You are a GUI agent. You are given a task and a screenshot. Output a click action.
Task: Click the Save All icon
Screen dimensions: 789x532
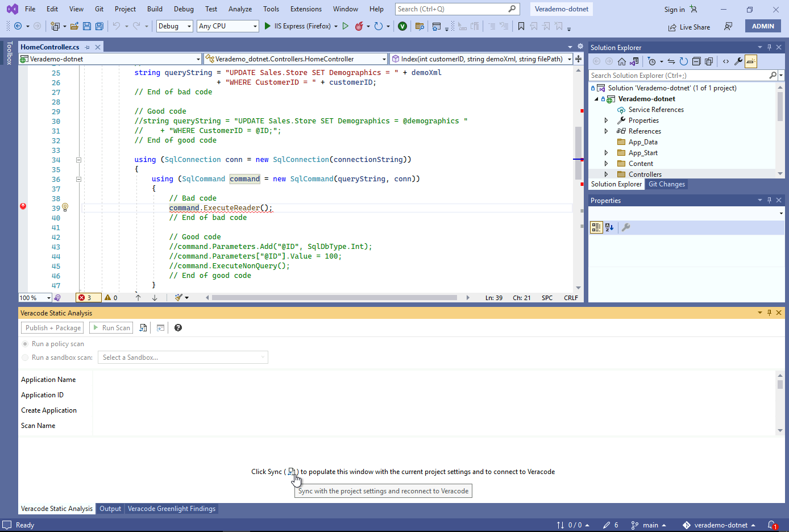99,26
